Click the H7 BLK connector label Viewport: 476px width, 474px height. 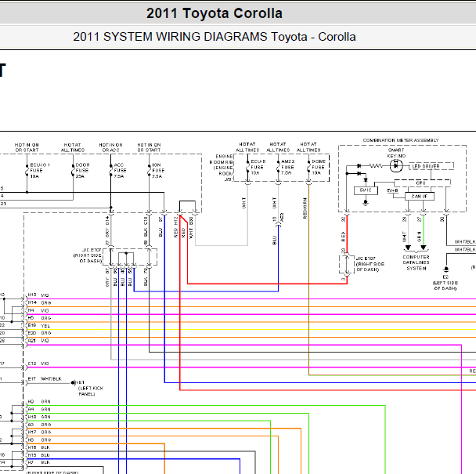[38, 462]
